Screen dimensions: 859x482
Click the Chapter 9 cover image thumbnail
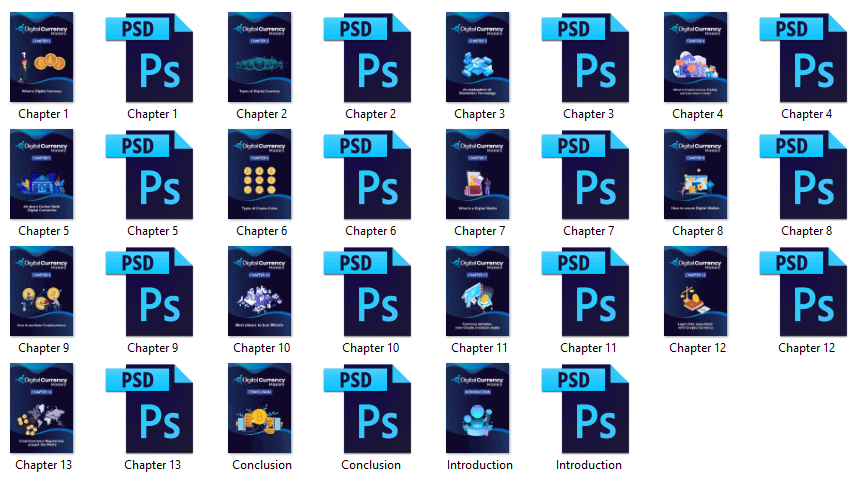click(42, 291)
